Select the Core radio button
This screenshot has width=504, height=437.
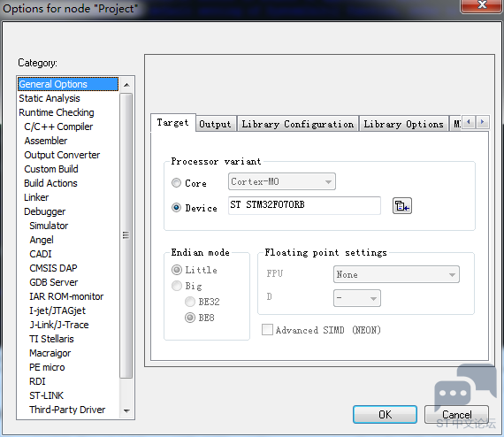tap(176, 182)
